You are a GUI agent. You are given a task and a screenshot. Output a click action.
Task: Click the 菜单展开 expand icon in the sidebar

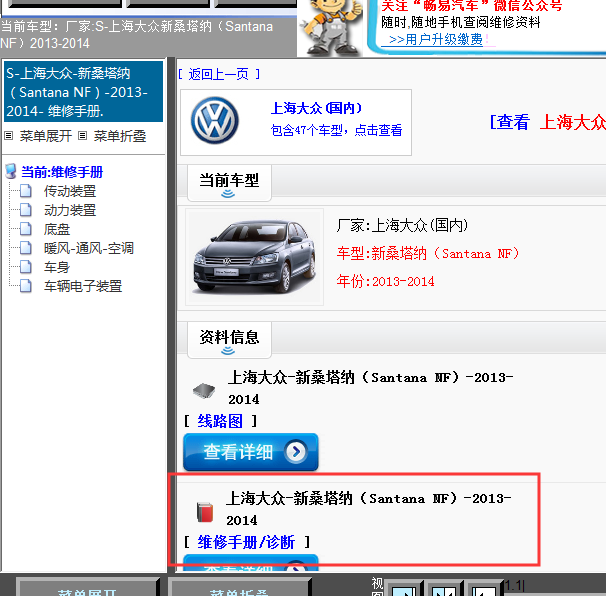click(9, 136)
